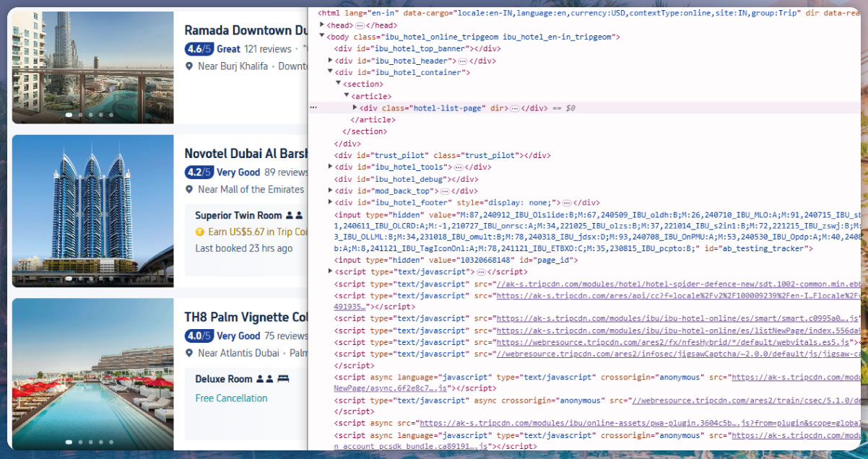Collapse the article element
This screenshot has height=459, width=868.
click(x=346, y=96)
